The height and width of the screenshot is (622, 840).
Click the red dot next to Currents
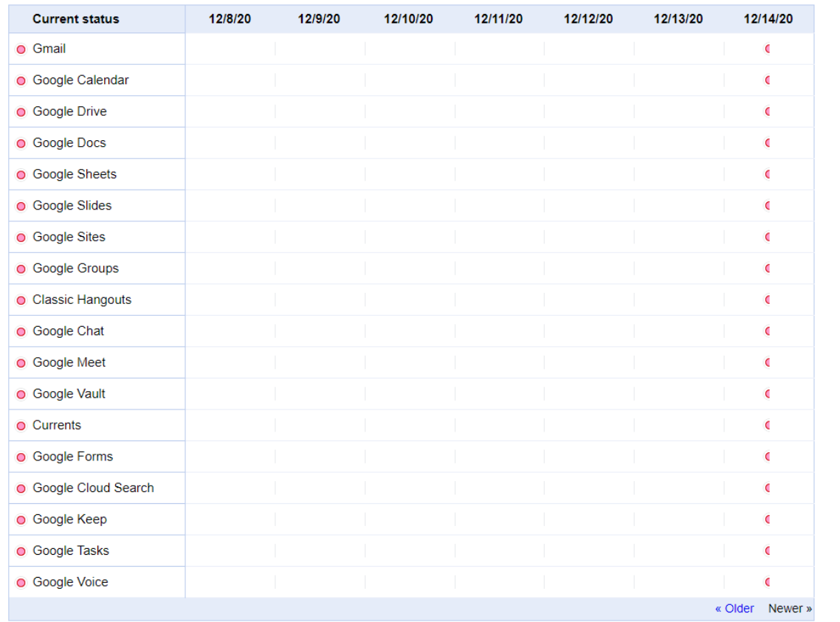coord(21,426)
